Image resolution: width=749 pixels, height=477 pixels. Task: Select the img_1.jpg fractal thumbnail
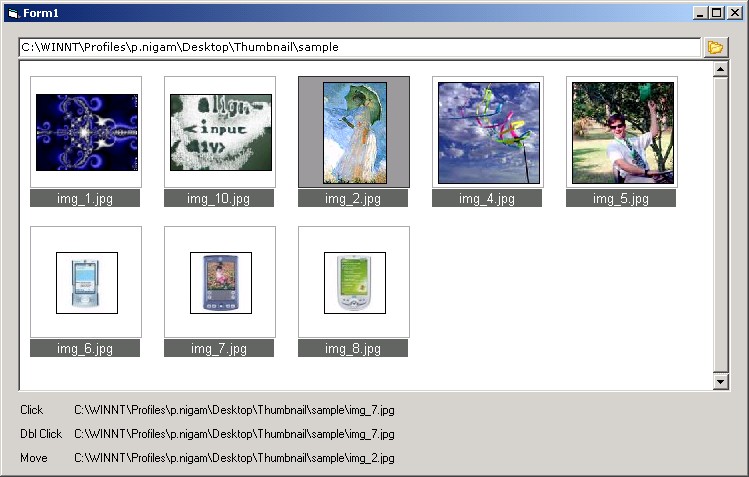tap(86, 132)
